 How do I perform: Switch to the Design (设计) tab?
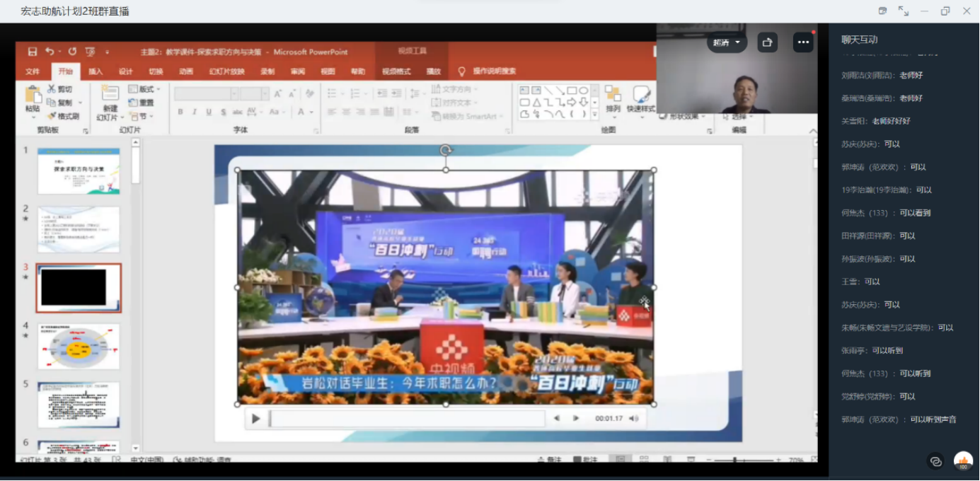126,71
